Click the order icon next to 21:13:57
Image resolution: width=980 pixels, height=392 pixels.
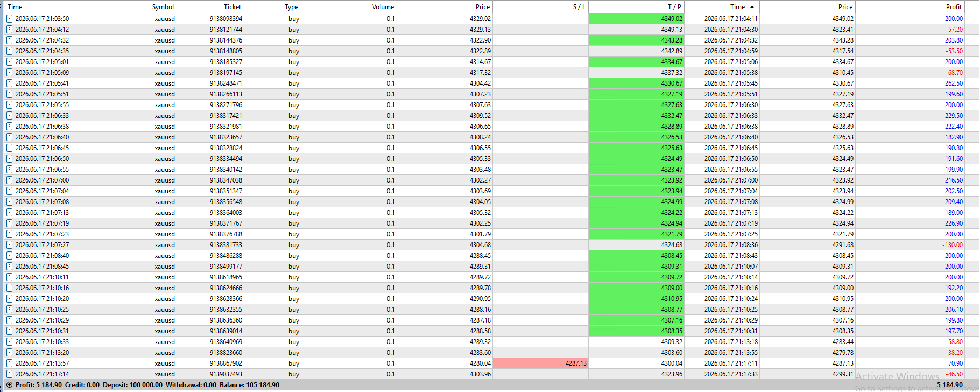tap(9, 363)
